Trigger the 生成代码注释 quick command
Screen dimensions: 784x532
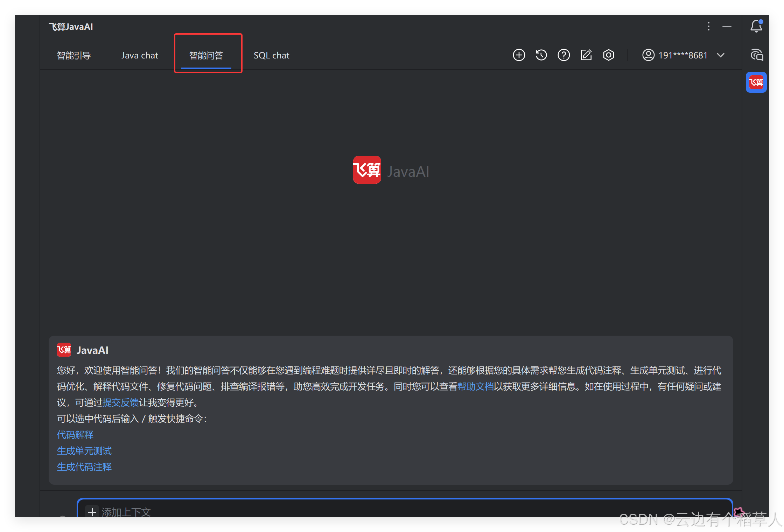pos(84,467)
